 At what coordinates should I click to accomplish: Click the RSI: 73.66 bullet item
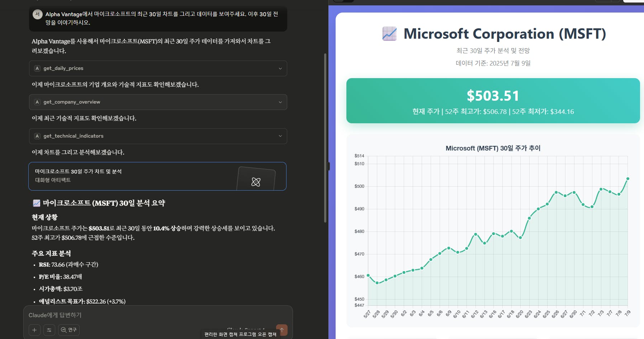point(68,264)
